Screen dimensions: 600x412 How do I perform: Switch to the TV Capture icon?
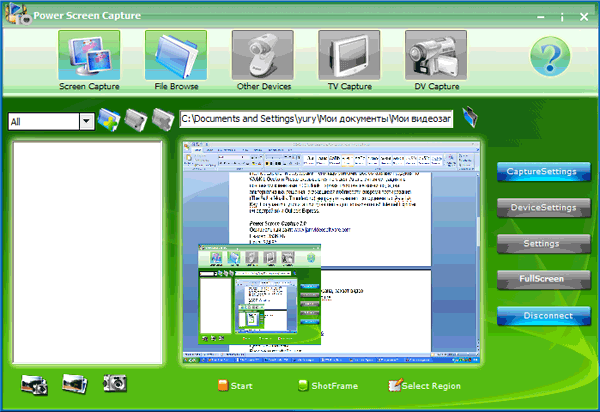pyautogui.click(x=349, y=55)
